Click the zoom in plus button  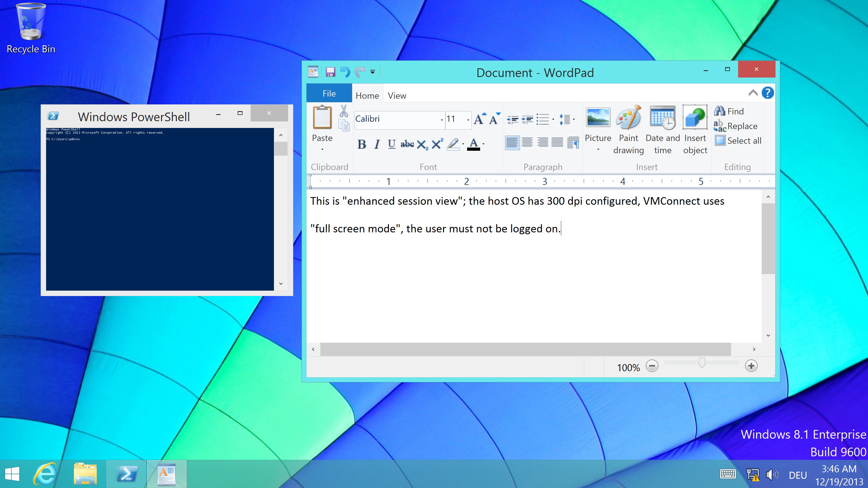[751, 366]
